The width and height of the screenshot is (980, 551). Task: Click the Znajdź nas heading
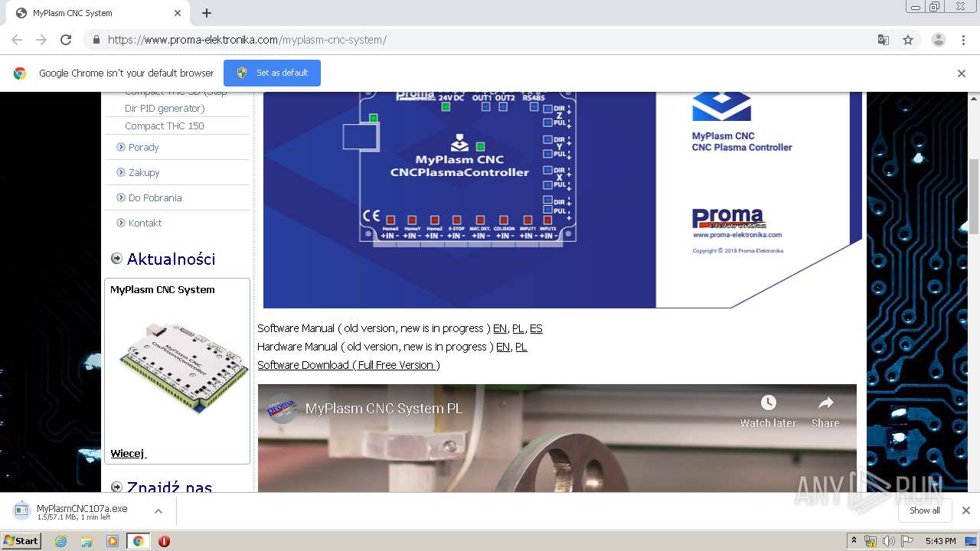[169, 487]
